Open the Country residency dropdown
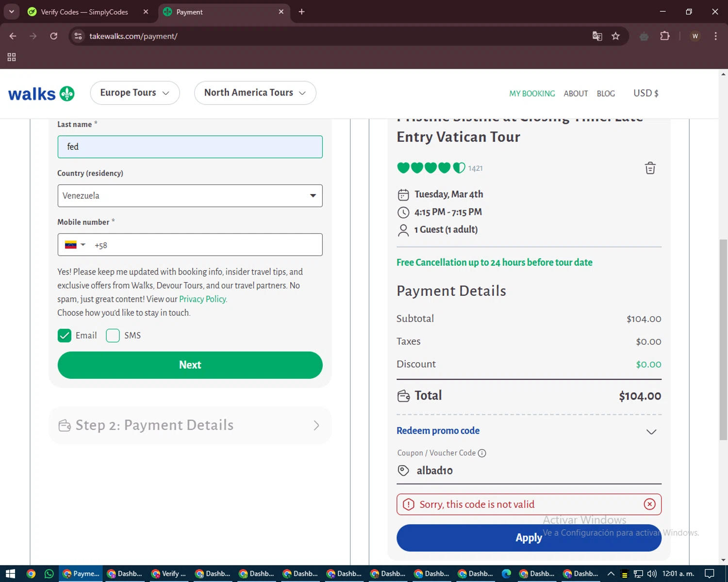The height and width of the screenshot is (582, 728). coord(190,195)
